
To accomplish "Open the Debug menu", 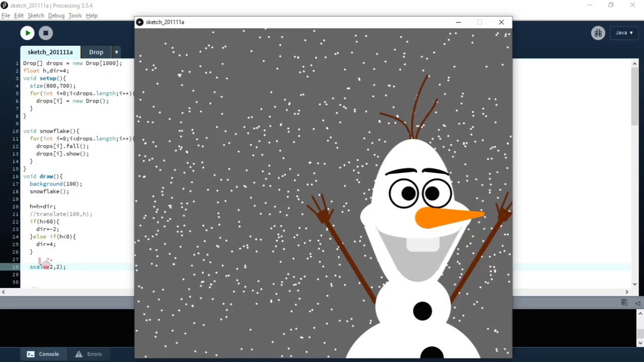I will [x=56, y=16].
